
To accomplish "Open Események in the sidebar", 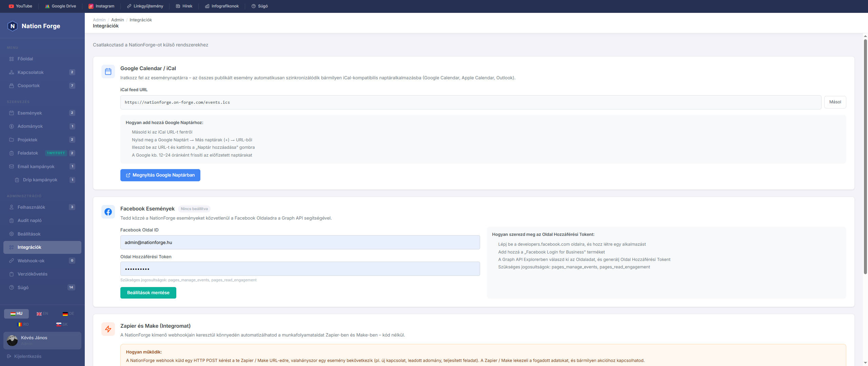I will click(42, 113).
